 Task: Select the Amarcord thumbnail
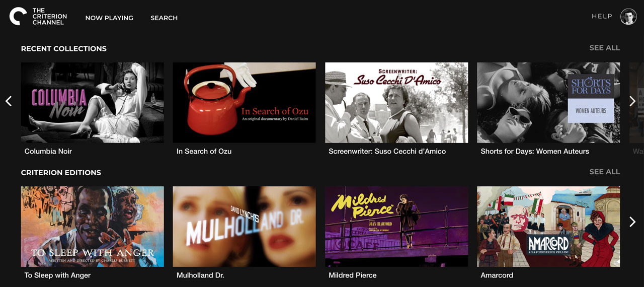548,227
